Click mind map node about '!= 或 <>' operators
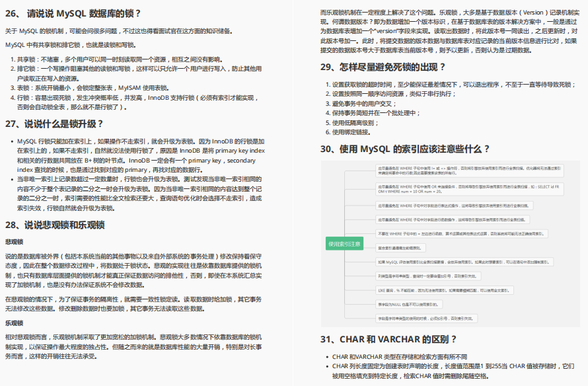This screenshot has height=386, width=588. (470, 171)
